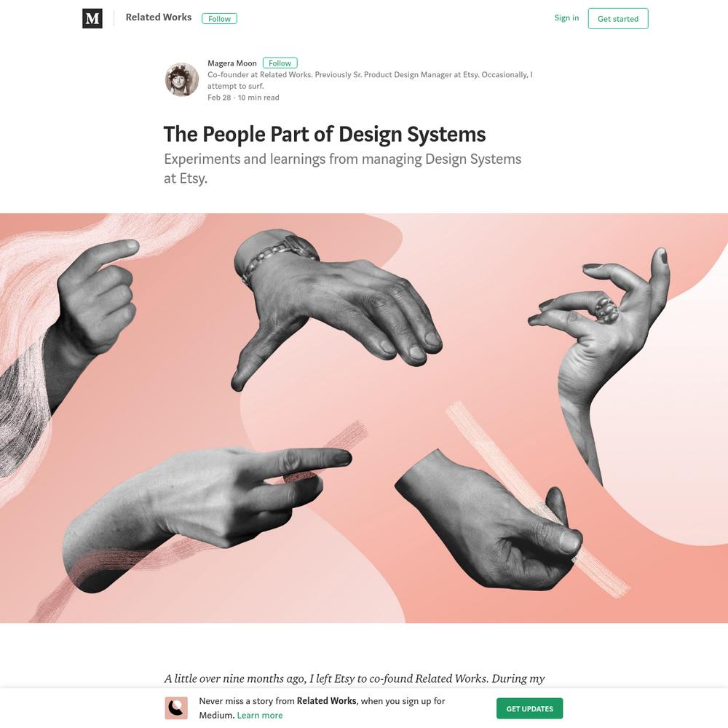The width and height of the screenshot is (728, 728).
Task: Select the article title heading
Action: pos(325,134)
